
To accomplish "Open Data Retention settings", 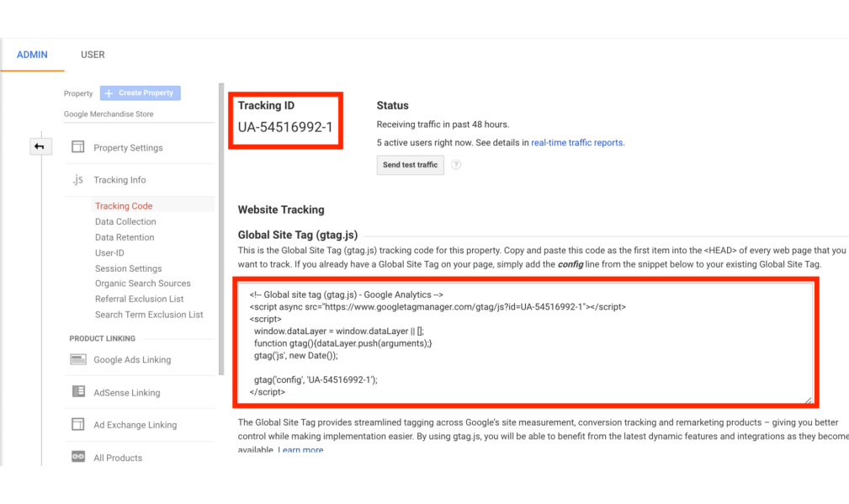I will pos(125,237).
